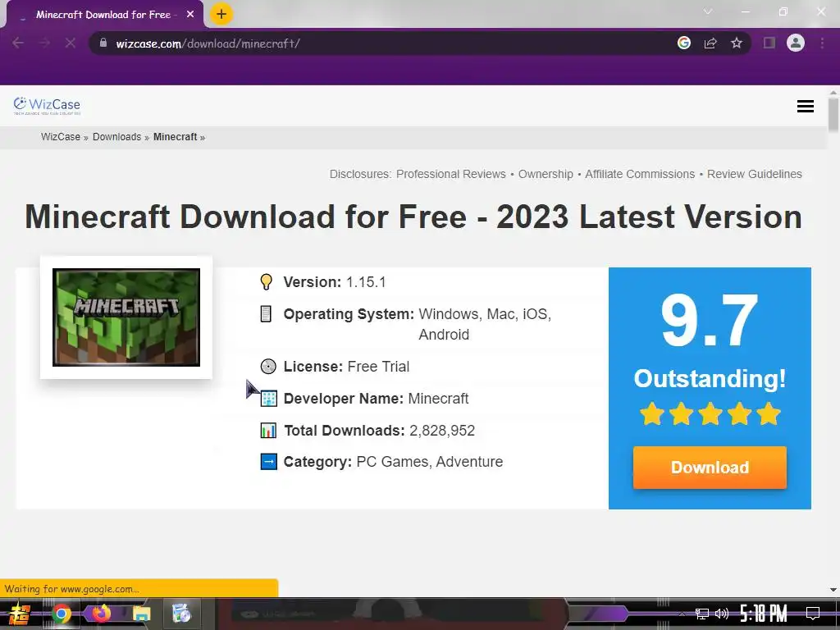The width and height of the screenshot is (840, 630).
Task: Click the WizCase logo
Action: 47,106
